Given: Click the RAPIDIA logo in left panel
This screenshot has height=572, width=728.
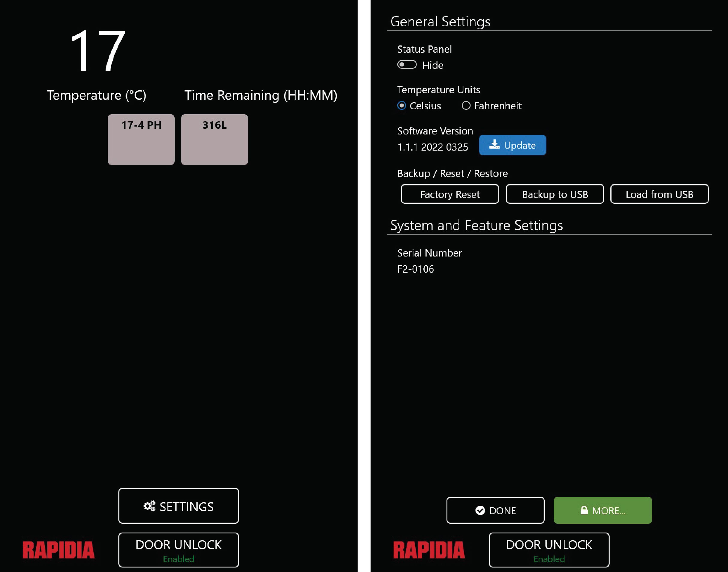Looking at the screenshot, I should pos(59,550).
